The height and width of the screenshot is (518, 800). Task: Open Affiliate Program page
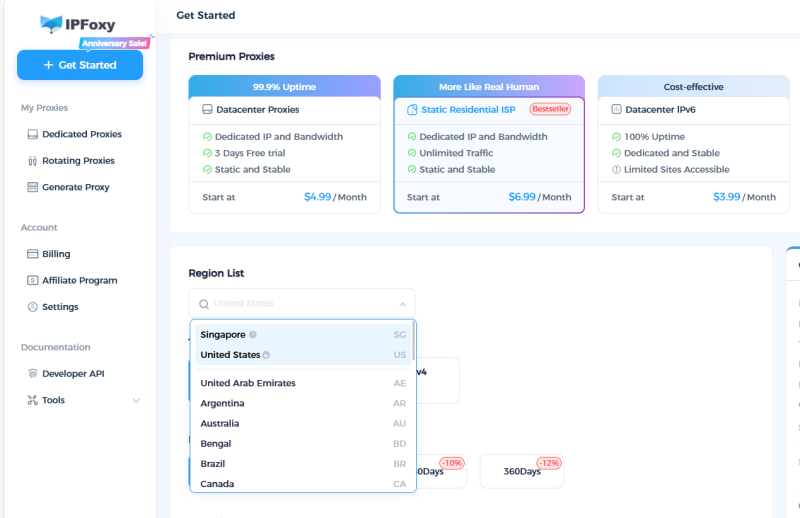coord(80,280)
